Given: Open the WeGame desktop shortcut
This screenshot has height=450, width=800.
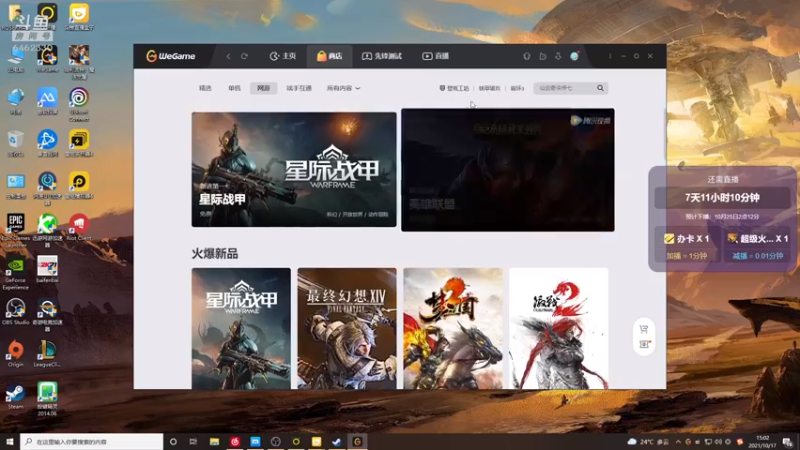Looking at the screenshot, I should 47,59.
